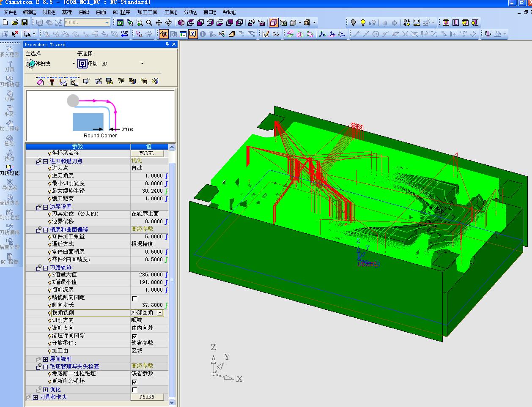532x407 pixels.
Task: Toggle the 精铣侧向间距 checkbox
Action: pos(134,298)
